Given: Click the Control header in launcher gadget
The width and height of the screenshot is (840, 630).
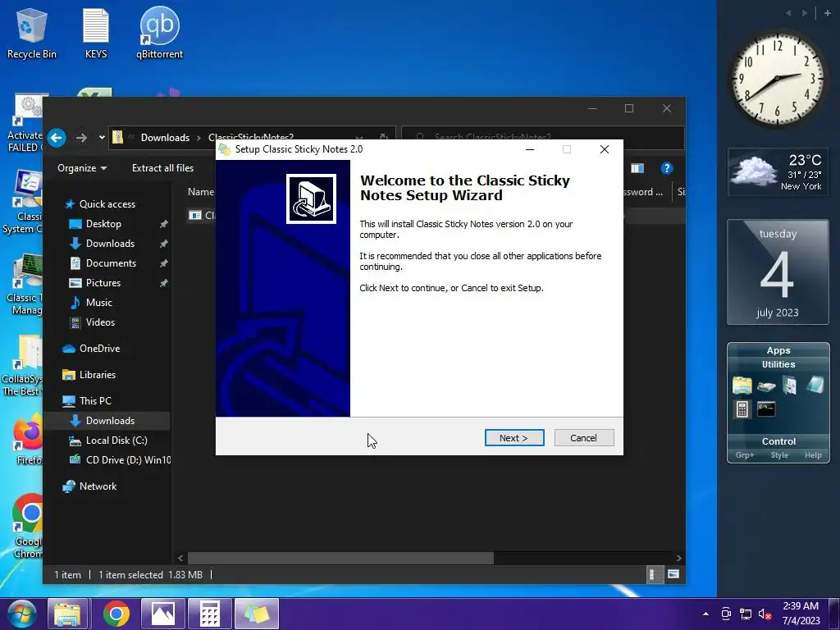Looking at the screenshot, I should tap(778, 441).
